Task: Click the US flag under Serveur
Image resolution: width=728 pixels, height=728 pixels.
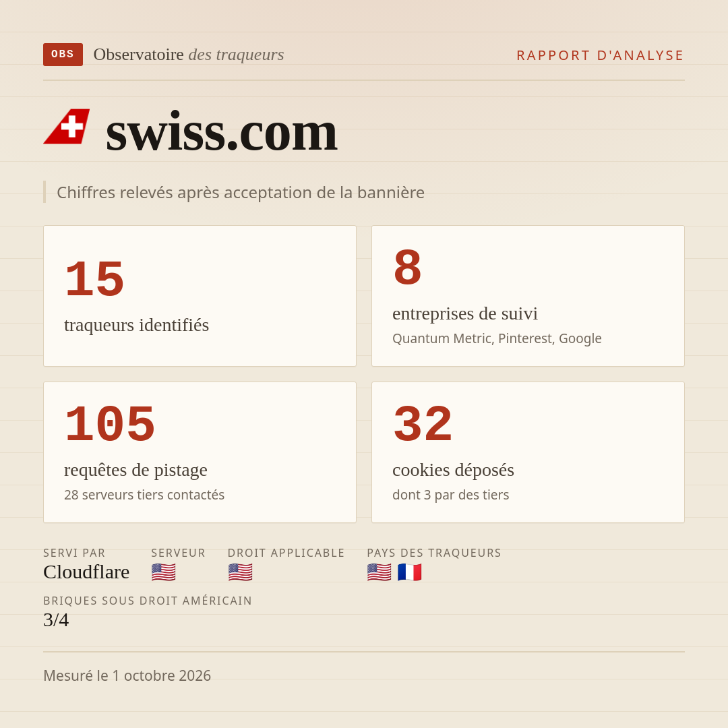Action: 163,572
